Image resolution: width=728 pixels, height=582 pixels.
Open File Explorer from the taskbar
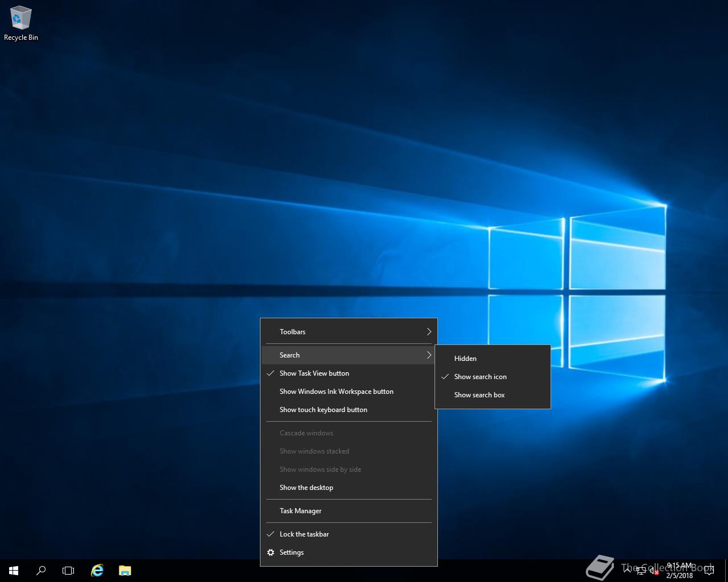tap(125, 570)
